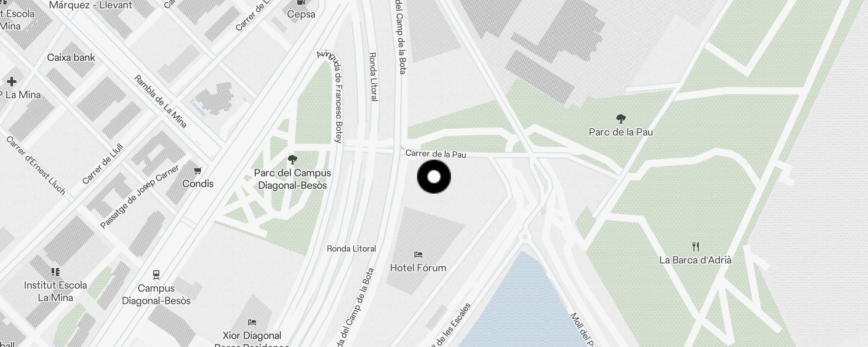868x347 pixels.
Task: Click the Passatge de Josep Carner label
Action: (139, 197)
